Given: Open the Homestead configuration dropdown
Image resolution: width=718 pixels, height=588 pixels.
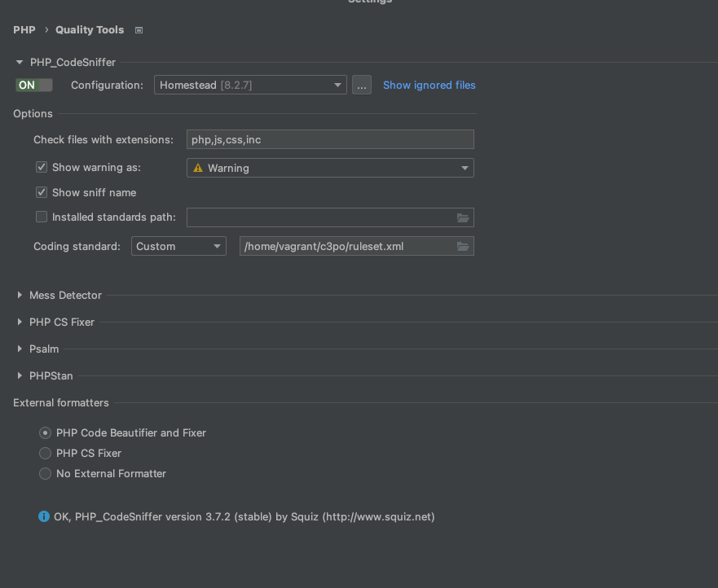Looking at the screenshot, I should pos(337,84).
